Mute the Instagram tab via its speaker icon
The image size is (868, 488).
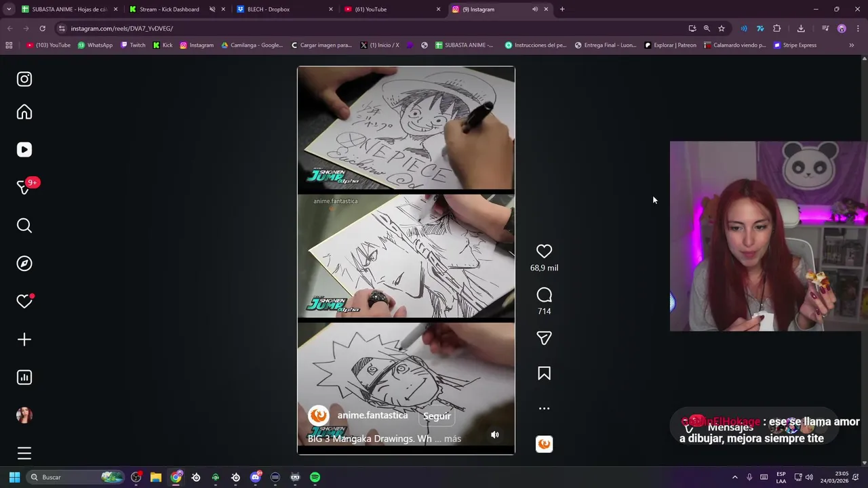(x=534, y=9)
